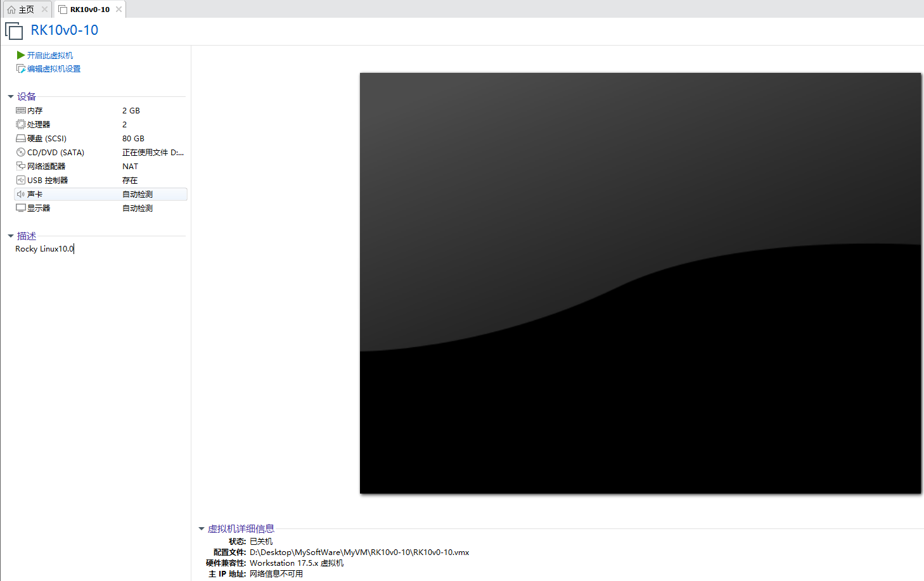The image size is (924, 581).
Task: Select the USB 控制器 controller icon
Action: (x=21, y=180)
